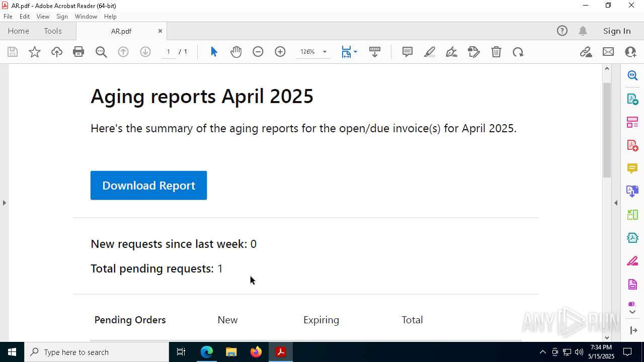Upload the file to cloud storage
This screenshot has height=362, width=644.
coord(57,52)
